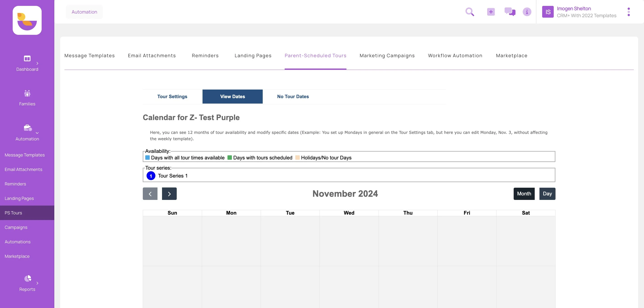Click the Tue column header
The image size is (644, 308).
[290, 213]
